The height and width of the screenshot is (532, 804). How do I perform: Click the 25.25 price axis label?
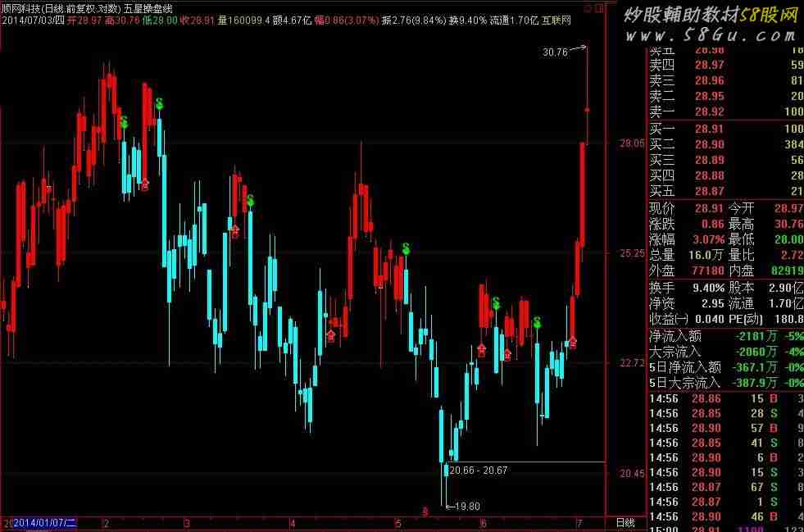[632, 253]
